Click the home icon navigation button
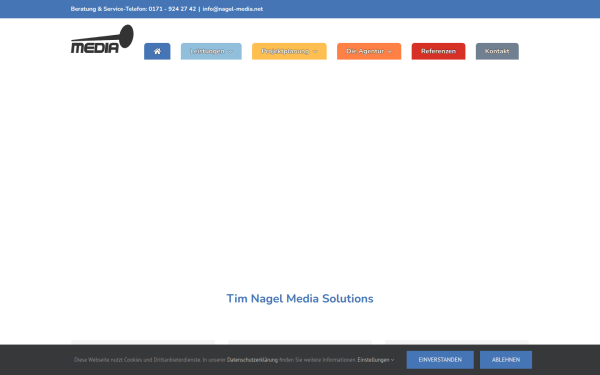Screen dimensions: 600x375 [157, 51]
